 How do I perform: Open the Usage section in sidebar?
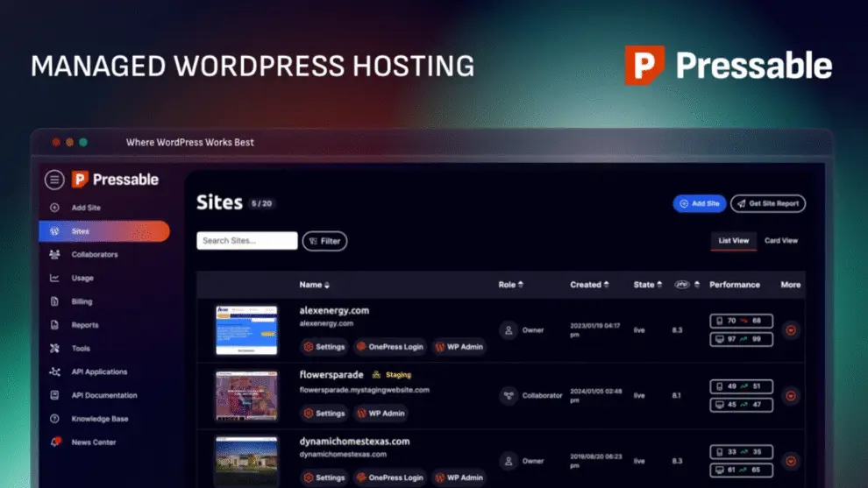(x=82, y=279)
